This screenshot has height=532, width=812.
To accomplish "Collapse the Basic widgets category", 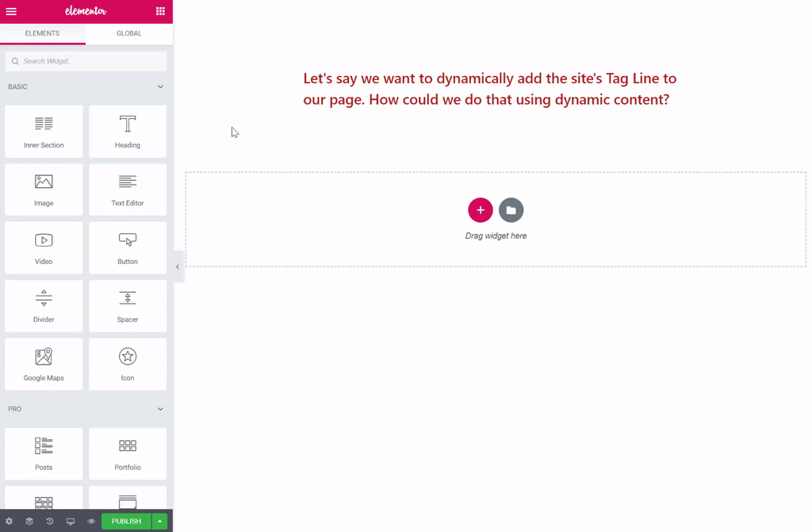I will click(x=160, y=87).
